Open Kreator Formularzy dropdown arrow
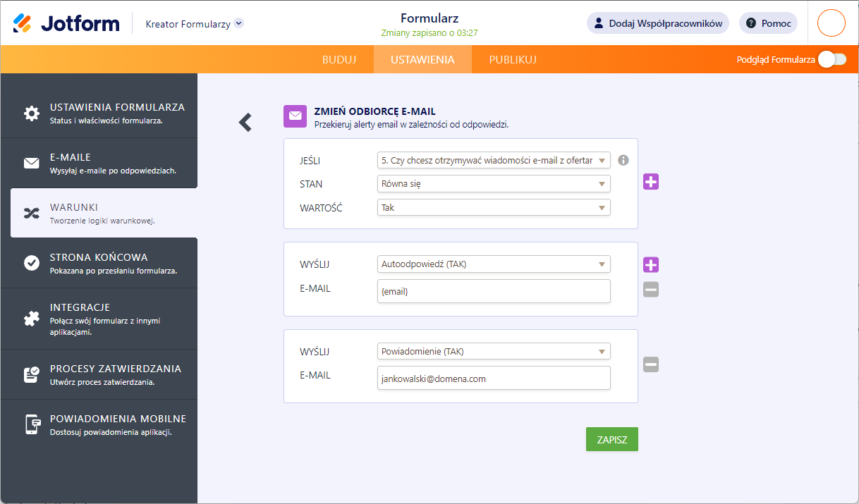Image resolution: width=859 pixels, height=504 pixels. coord(239,23)
